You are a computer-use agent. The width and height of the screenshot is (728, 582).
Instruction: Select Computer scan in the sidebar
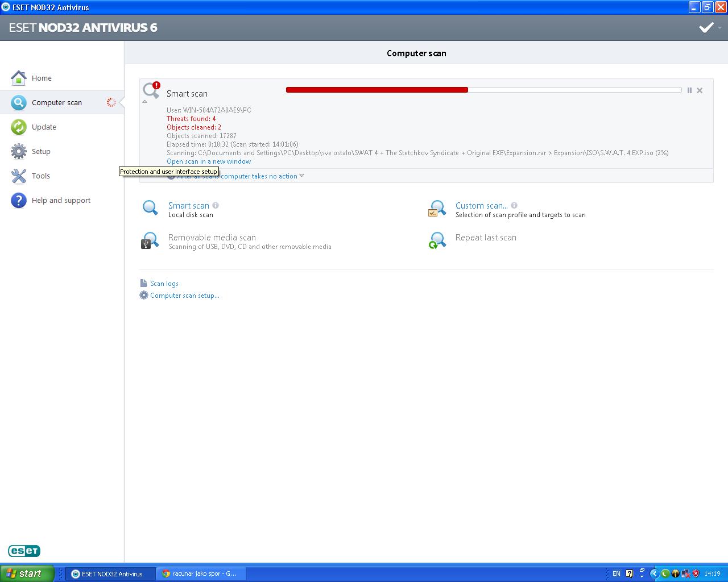tap(57, 103)
